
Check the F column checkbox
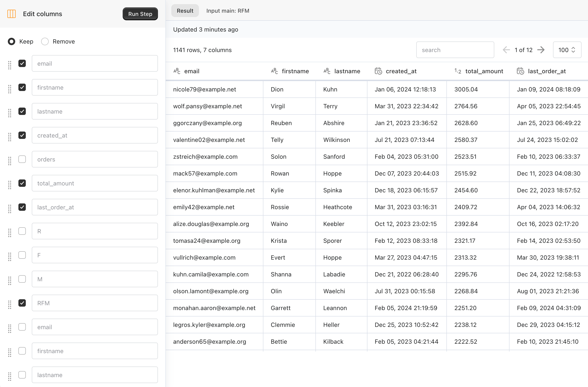[x=22, y=255]
